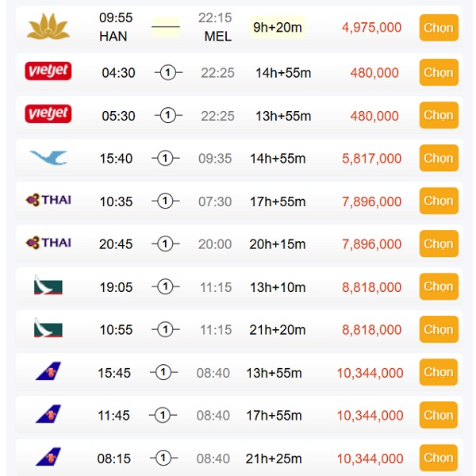Viewport: 476px width, 476px height.
Task: Click the 9h+20m duration label
Action: (x=278, y=27)
